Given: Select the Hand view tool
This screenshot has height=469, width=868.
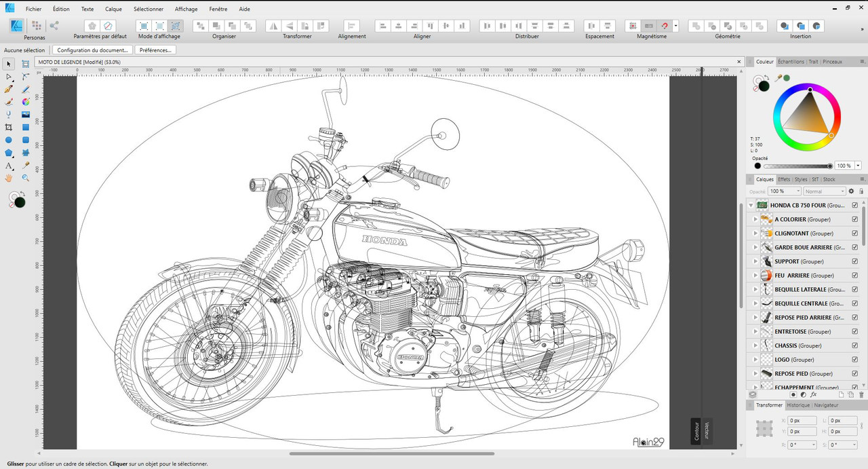Looking at the screenshot, I should pyautogui.click(x=9, y=178).
